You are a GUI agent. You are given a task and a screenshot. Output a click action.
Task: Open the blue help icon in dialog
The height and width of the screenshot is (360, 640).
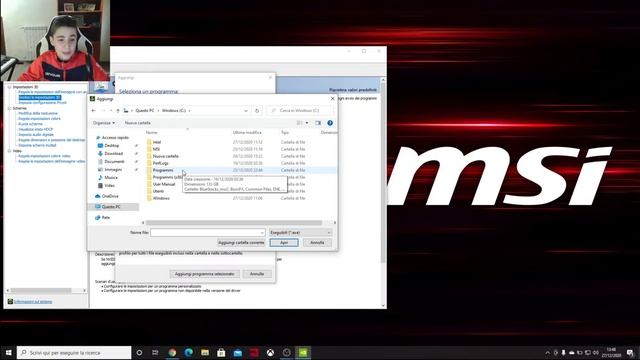330,123
